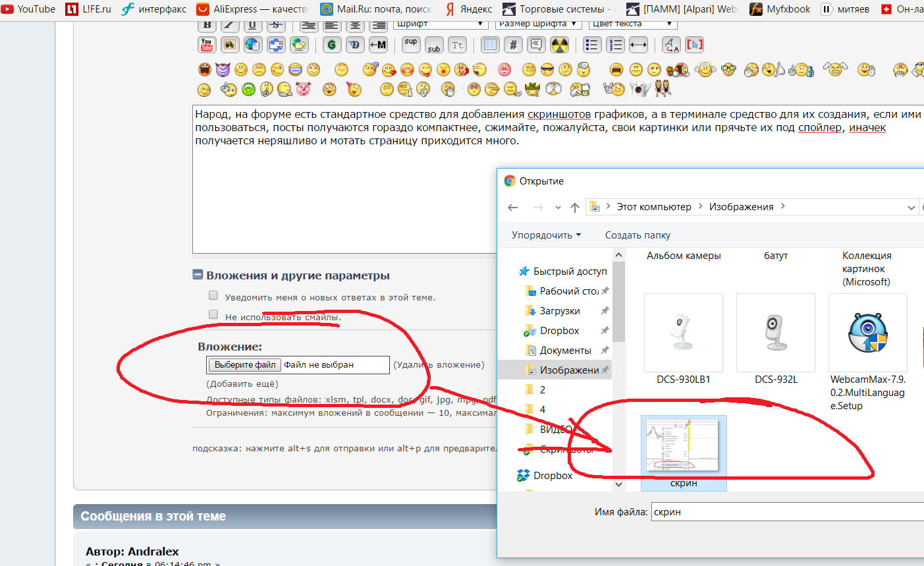Select the DCS-930LB1 image
Viewport: 924px width, 566px height.
684,339
